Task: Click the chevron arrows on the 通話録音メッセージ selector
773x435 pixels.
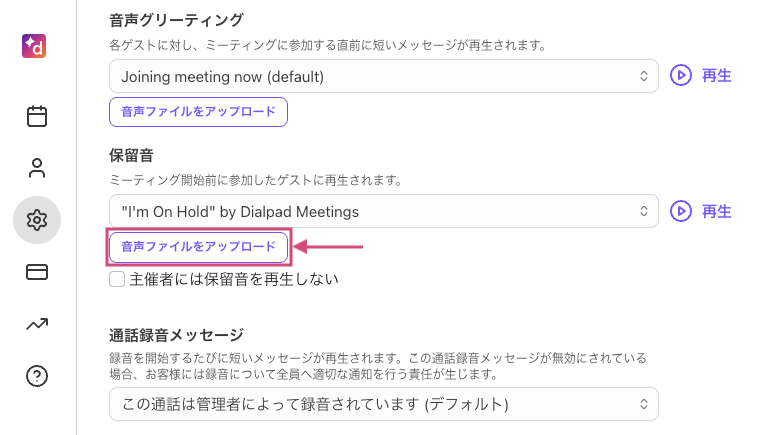Action: [x=644, y=404]
